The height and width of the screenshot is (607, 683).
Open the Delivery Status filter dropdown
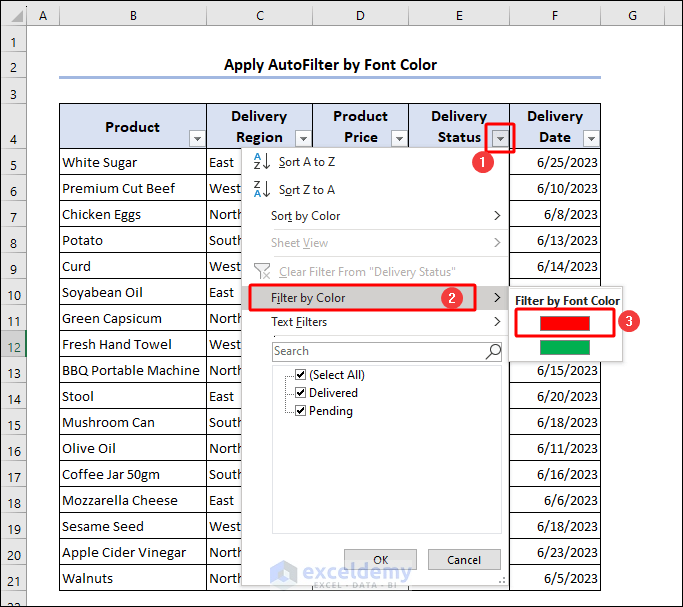coord(500,138)
